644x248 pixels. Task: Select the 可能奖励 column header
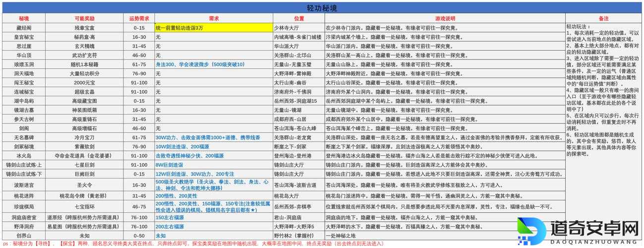pyautogui.click(x=85, y=18)
